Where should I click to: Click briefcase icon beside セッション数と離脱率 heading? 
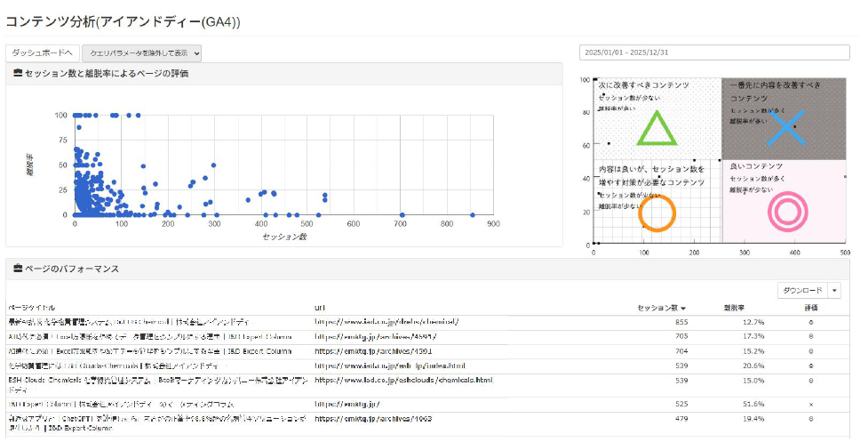click(x=18, y=74)
